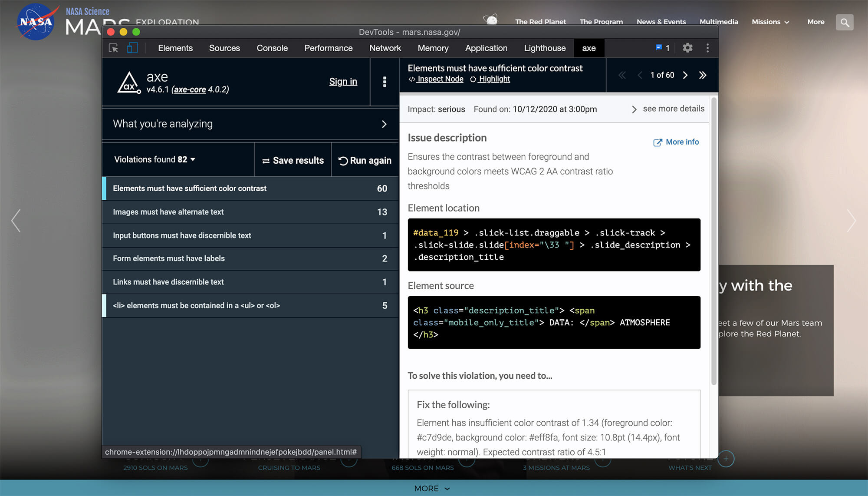This screenshot has width=868, height=496.
Task: Click The Red Planet nav item
Action: tap(540, 22)
